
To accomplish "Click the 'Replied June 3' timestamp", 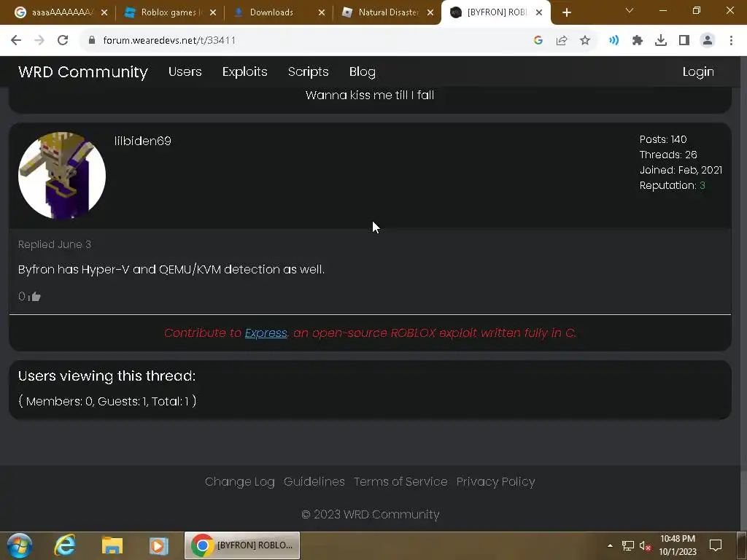I will (54, 245).
